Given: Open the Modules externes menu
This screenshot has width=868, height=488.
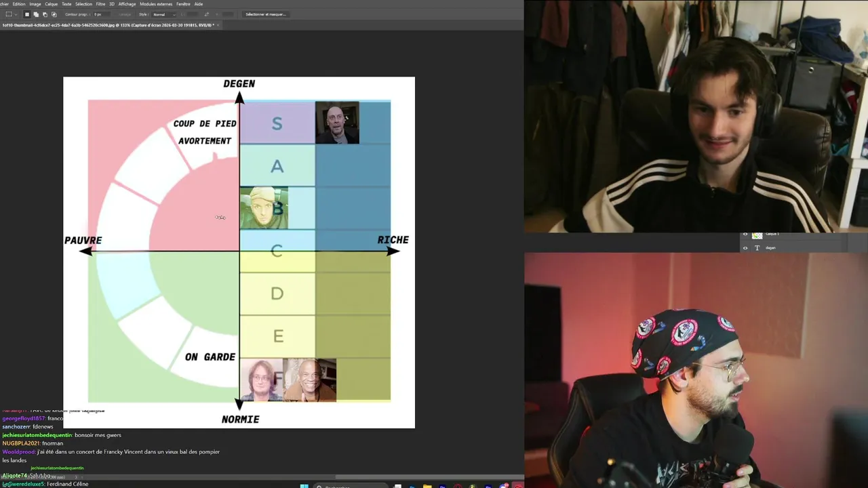Looking at the screenshot, I should coord(156,4).
